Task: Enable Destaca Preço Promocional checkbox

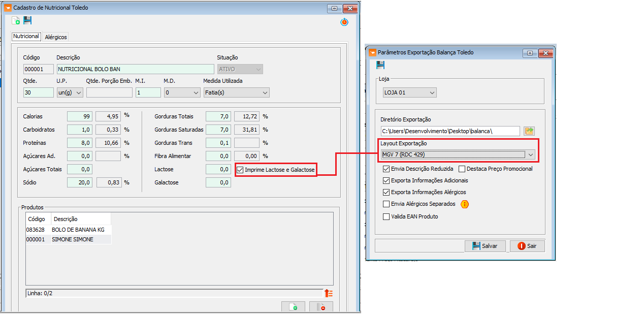Action: (462, 169)
